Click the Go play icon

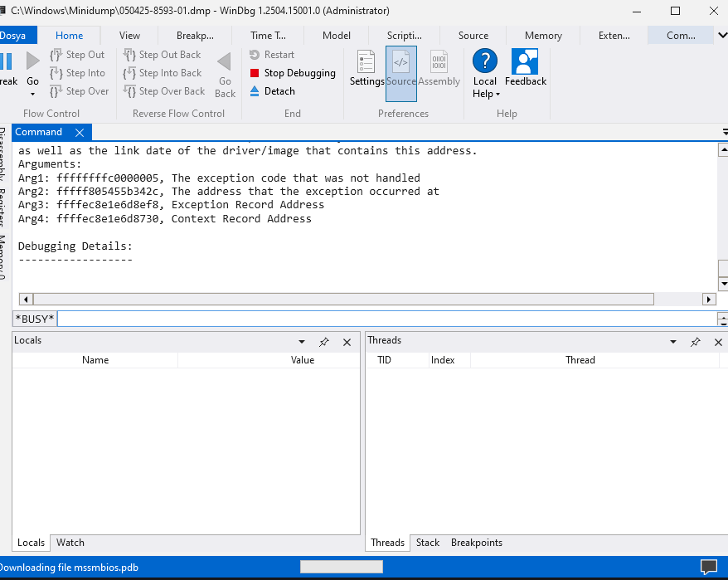point(32,61)
